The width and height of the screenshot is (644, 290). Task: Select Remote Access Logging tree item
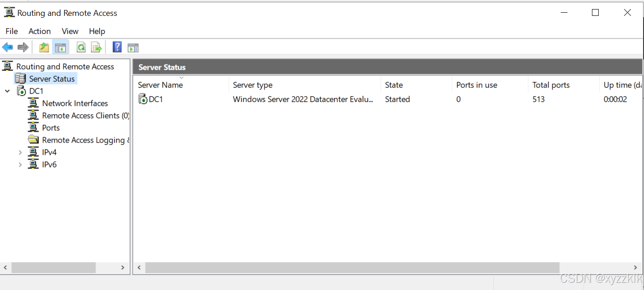point(86,140)
